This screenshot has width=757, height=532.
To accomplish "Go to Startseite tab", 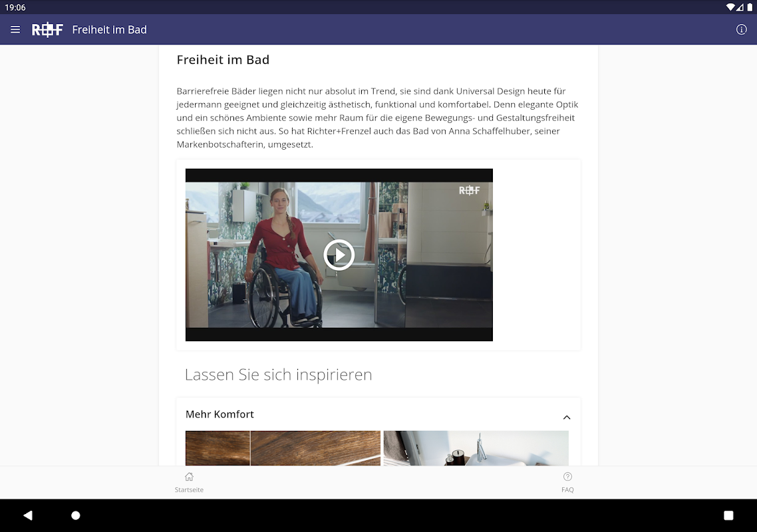I will tap(189, 482).
